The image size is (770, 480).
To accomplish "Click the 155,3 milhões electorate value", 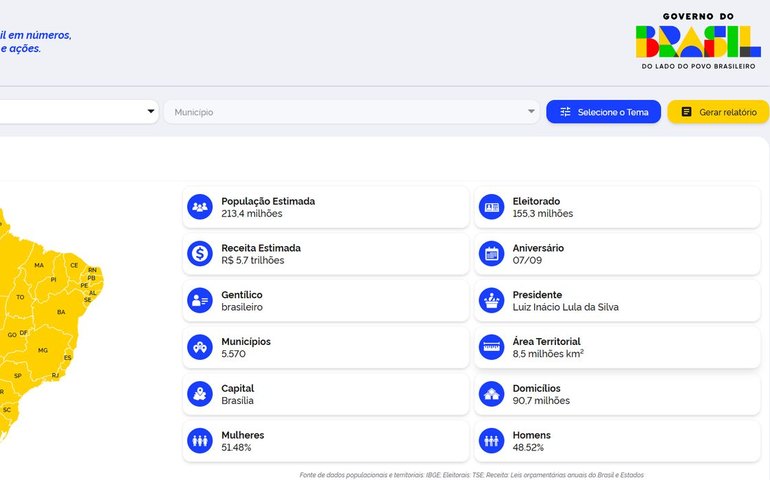I will [x=543, y=214].
